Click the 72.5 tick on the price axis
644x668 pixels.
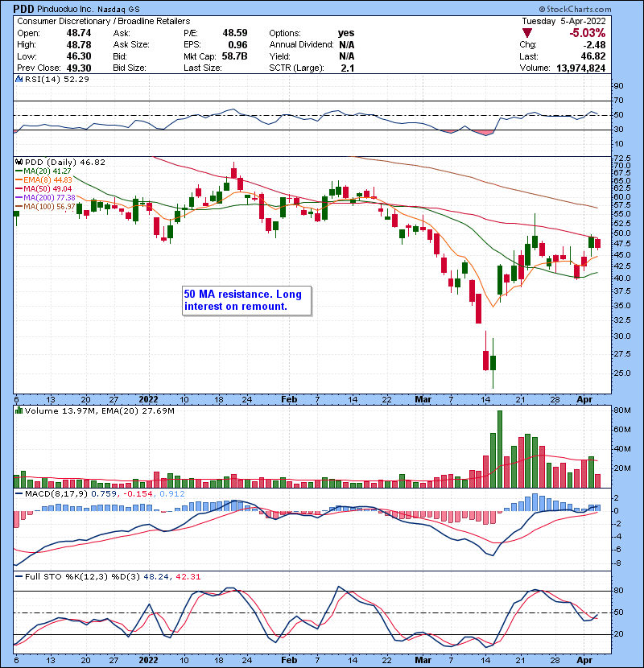click(621, 159)
